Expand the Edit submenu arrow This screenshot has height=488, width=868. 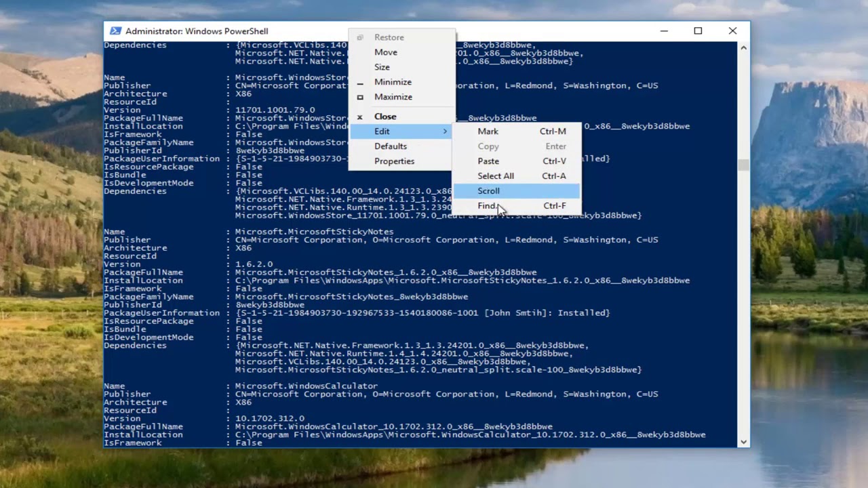point(446,131)
